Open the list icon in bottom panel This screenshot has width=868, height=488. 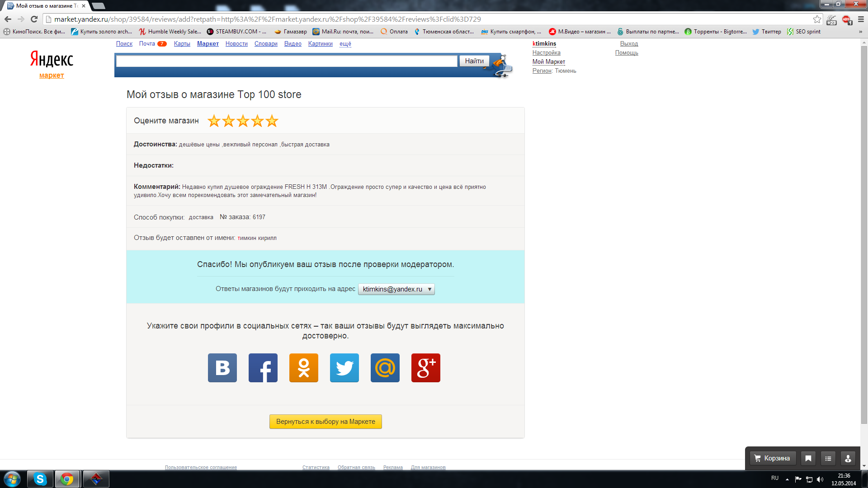point(828,458)
